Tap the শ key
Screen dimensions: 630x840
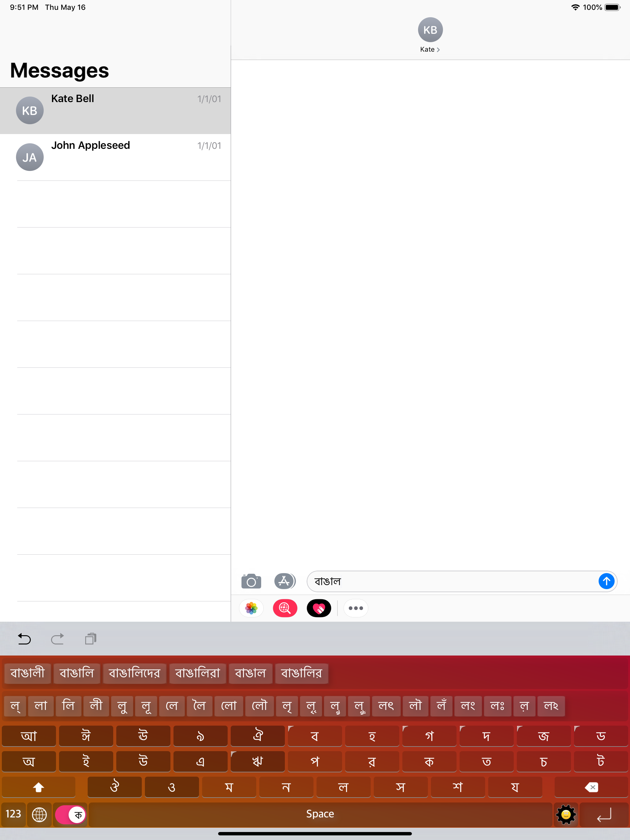click(458, 787)
